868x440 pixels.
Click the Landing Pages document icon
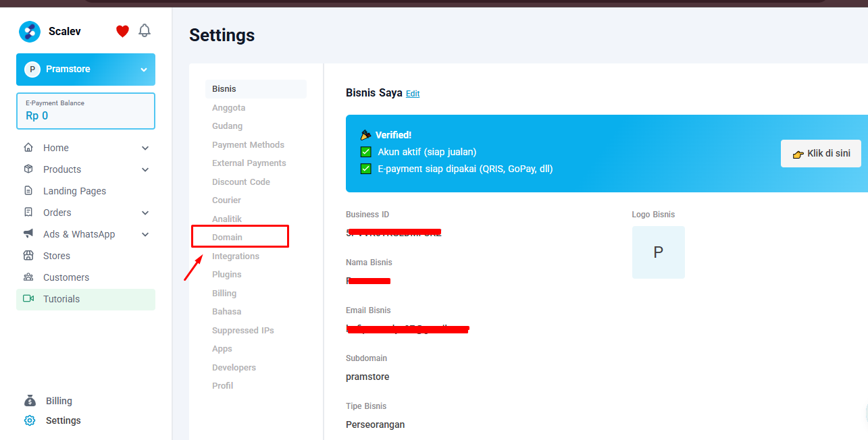click(28, 191)
